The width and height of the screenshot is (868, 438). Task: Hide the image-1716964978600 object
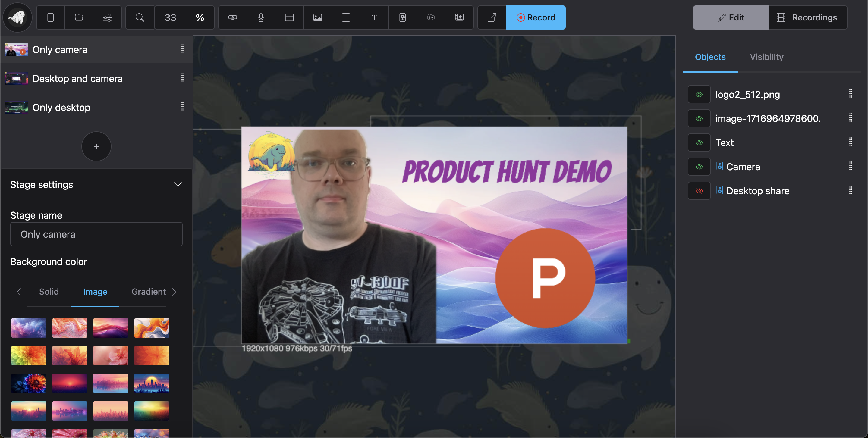click(699, 118)
